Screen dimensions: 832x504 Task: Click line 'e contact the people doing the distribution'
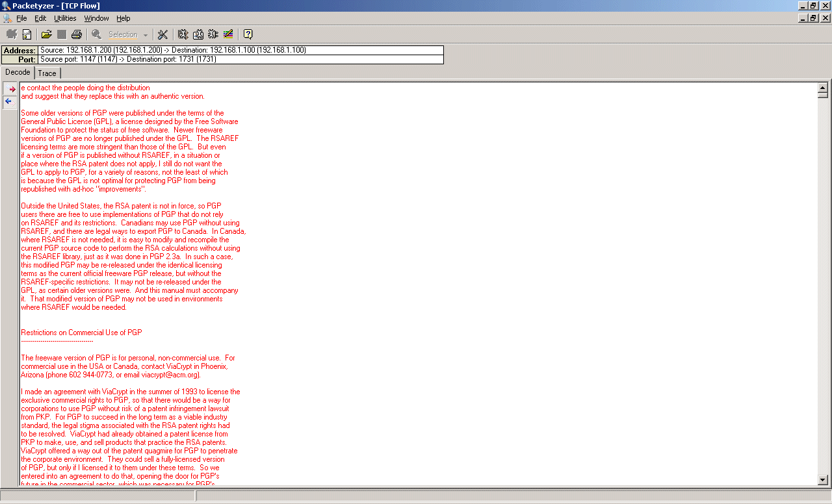click(85, 88)
